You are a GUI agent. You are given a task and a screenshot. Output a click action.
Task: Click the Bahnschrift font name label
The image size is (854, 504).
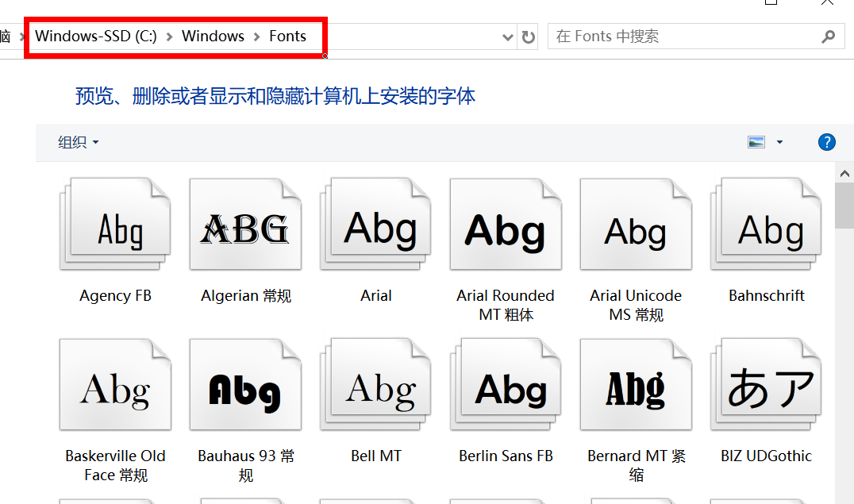[x=767, y=296]
